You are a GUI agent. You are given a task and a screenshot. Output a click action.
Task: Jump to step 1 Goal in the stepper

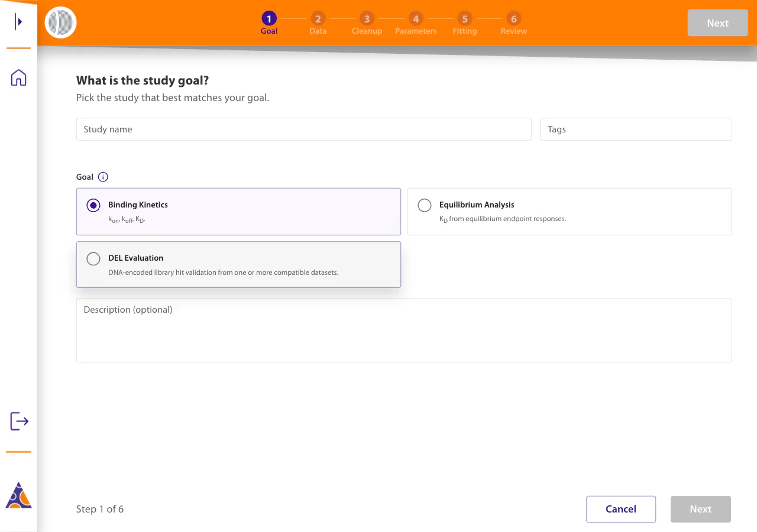(269, 23)
